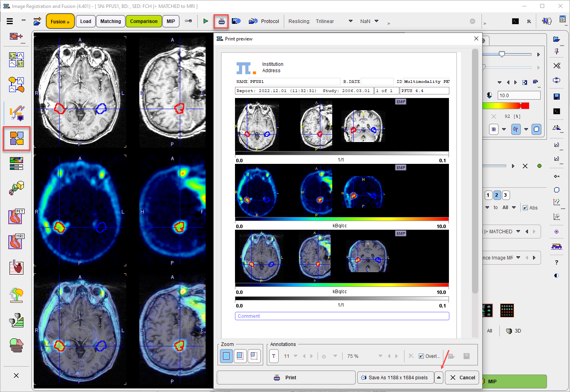Open the load folder icon in right toolbar
The width and height of the screenshot is (570, 392).
pyautogui.click(x=557, y=39)
